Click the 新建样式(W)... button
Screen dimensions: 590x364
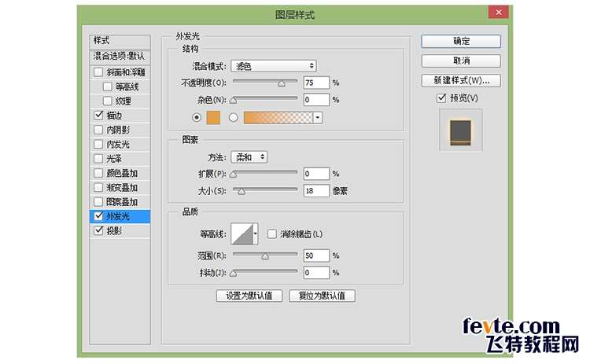[461, 80]
